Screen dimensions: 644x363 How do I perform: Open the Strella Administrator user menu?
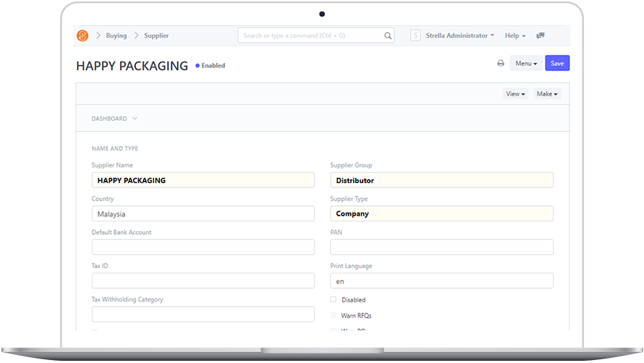pyautogui.click(x=460, y=36)
